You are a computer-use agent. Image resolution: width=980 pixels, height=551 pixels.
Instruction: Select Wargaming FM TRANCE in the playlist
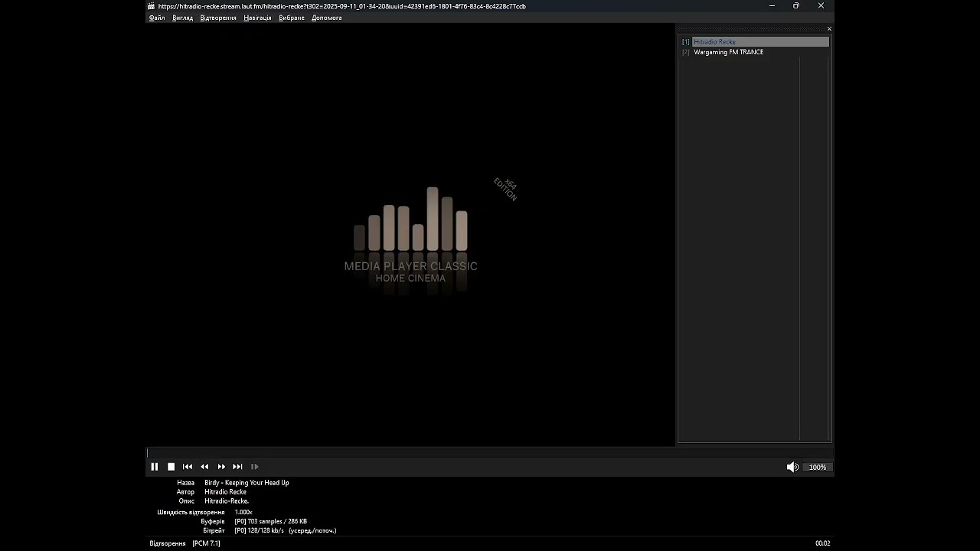pyautogui.click(x=729, y=52)
